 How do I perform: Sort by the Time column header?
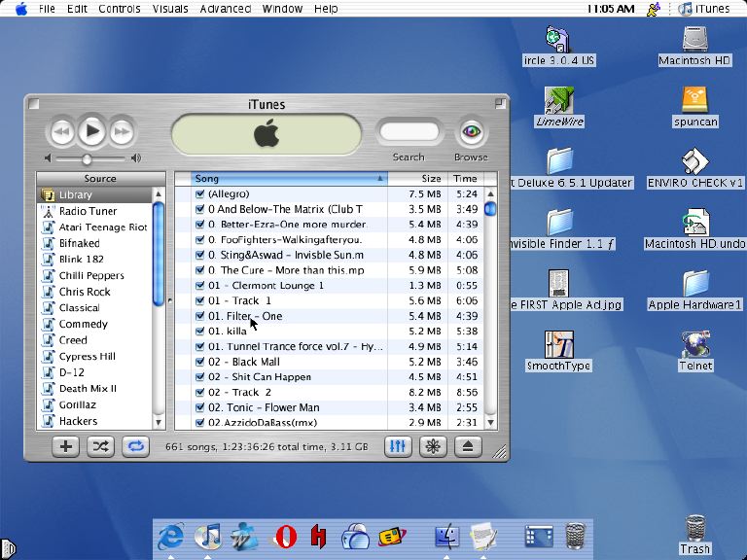pos(466,179)
